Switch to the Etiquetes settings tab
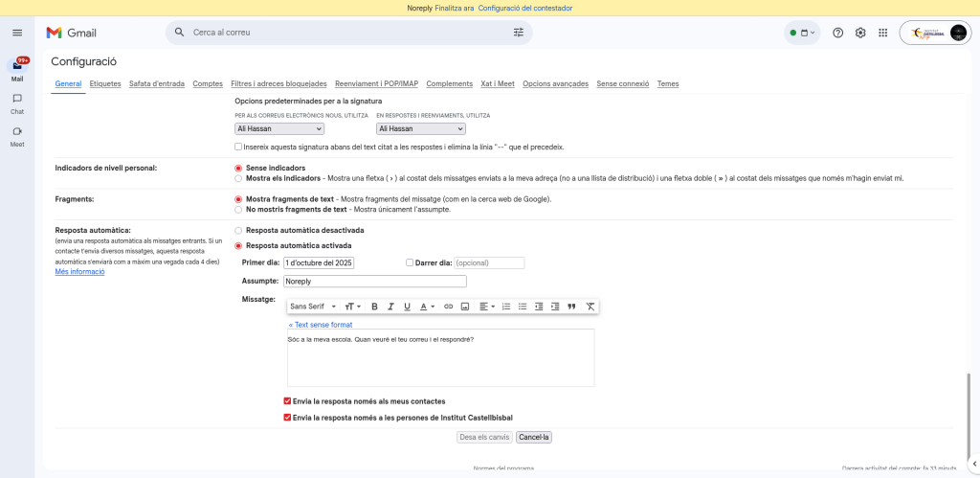The image size is (980, 478). pyautogui.click(x=105, y=83)
